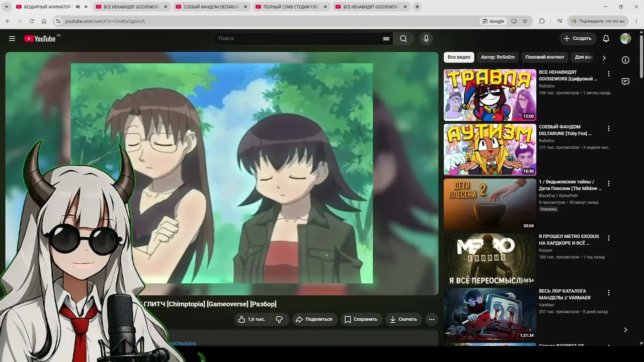The image size is (644, 362).
Task: Click the browser address bar URL
Action: (x=105, y=21)
